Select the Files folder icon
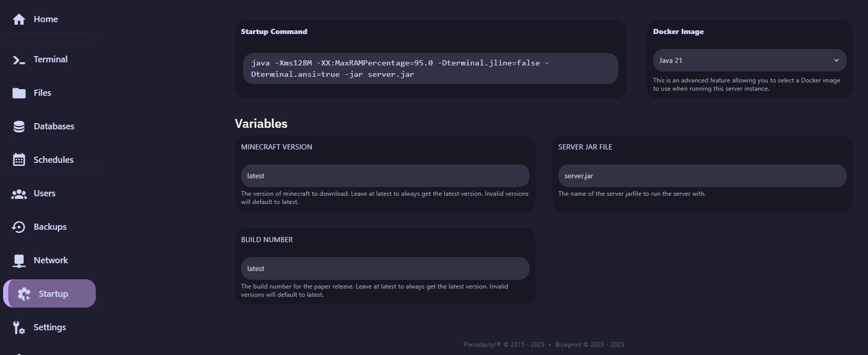 pos(19,93)
